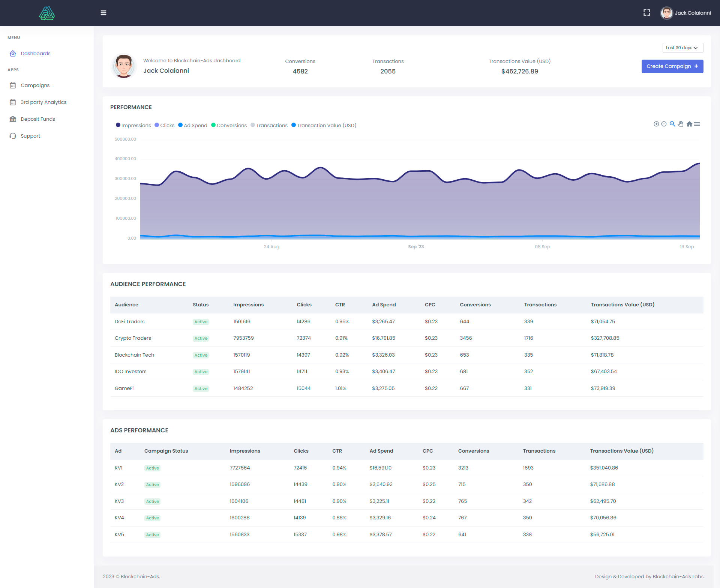
Task: Toggle Clicks series in chart legend
Action: (x=165, y=125)
